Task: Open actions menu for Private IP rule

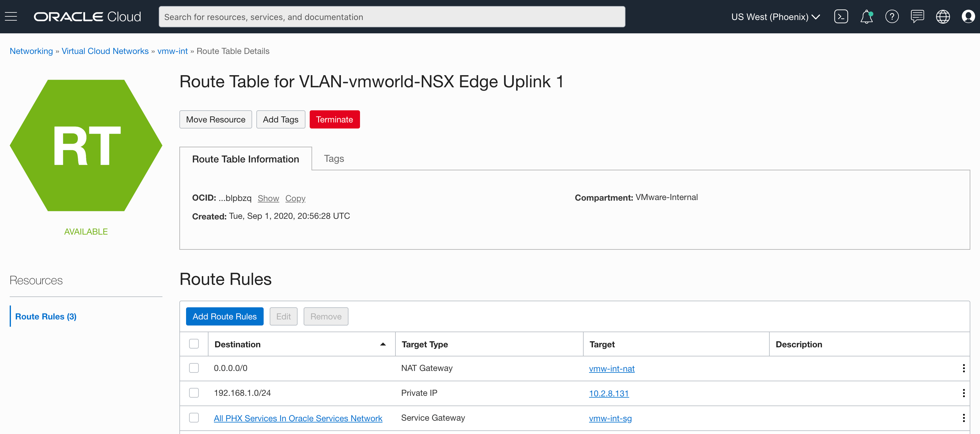Action: (964, 393)
